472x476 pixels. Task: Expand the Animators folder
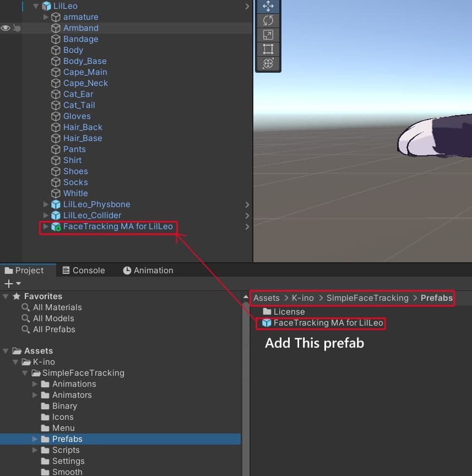(x=35, y=395)
